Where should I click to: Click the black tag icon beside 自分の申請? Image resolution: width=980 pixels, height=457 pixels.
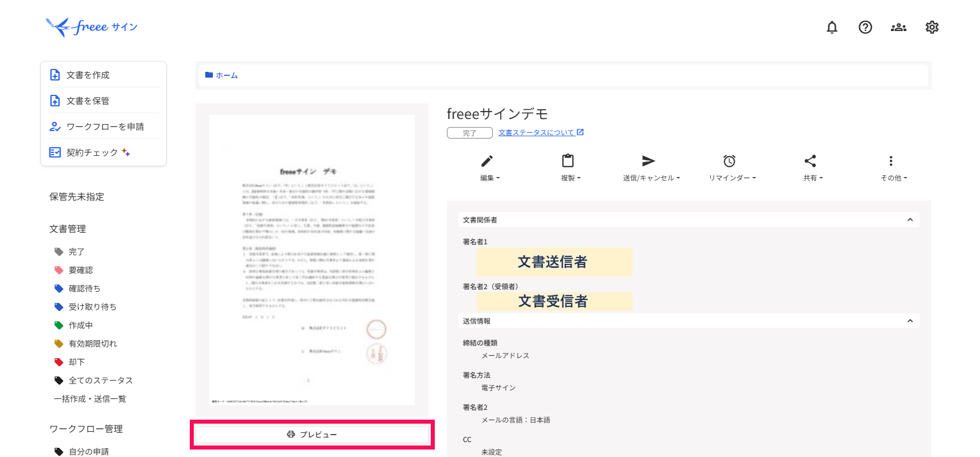[x=59, y=452]
